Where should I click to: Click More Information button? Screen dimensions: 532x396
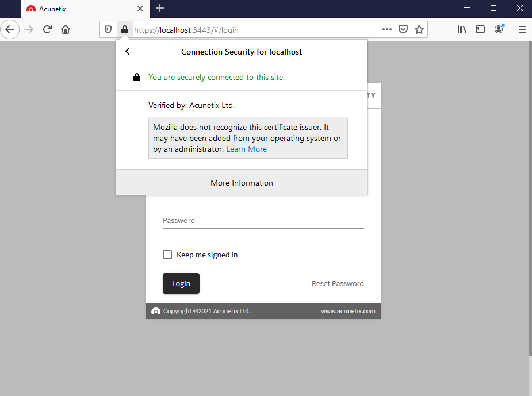tap(242, 182)
